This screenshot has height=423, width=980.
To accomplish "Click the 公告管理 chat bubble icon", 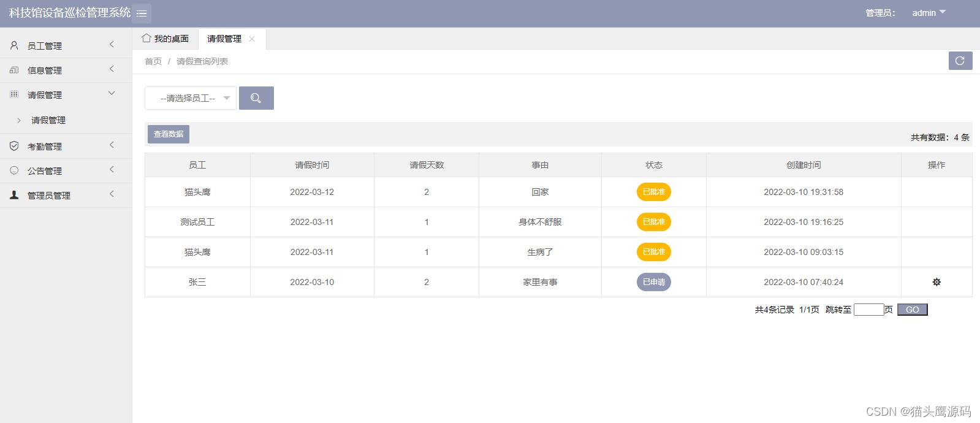I will 14,170.
